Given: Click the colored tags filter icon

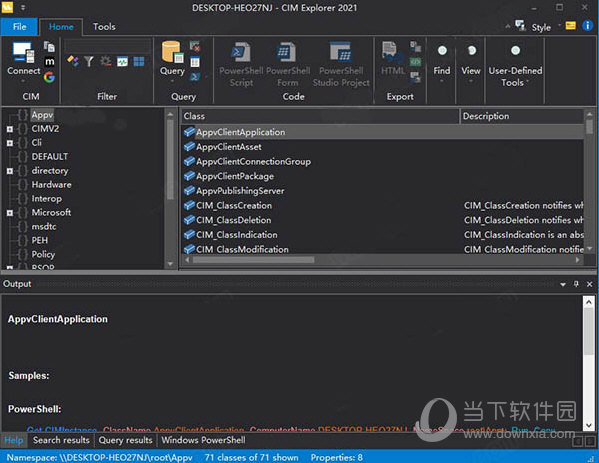Looking at the screenshot, I should (x=73, y=61).
